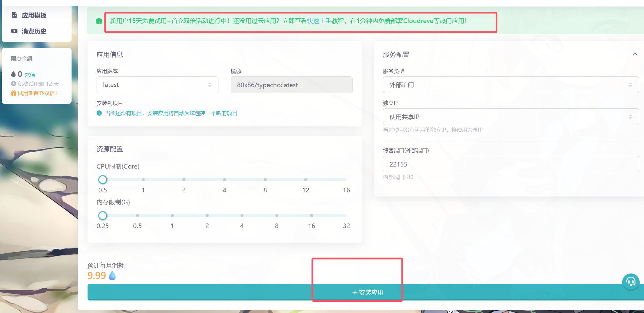Viewport: 644px width, 313px height.
Task: Click the orange gift icon in balance card
Action: (x=13, y=93)
